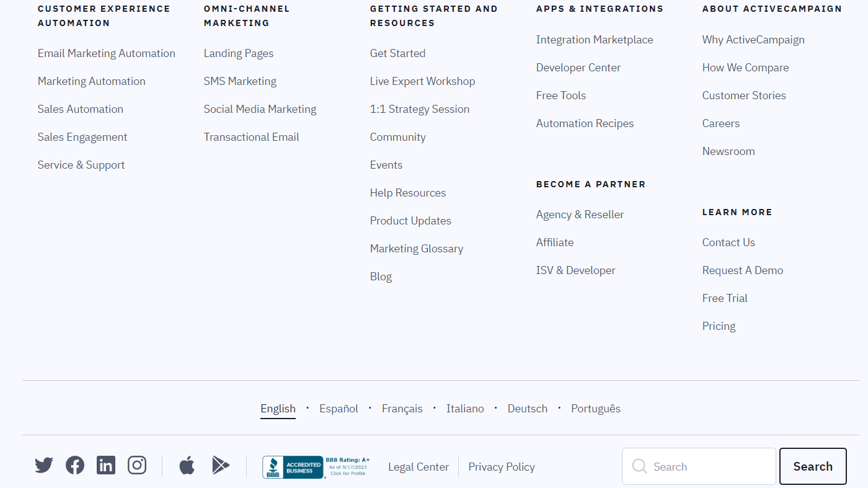Click the Affiliate link
The image size is (868, 488).
tap(555, 242)
